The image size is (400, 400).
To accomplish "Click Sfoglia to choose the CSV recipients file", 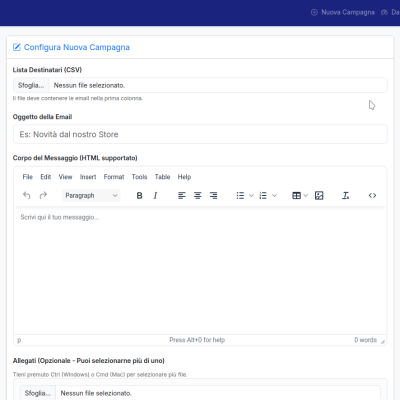I will 31,85.
